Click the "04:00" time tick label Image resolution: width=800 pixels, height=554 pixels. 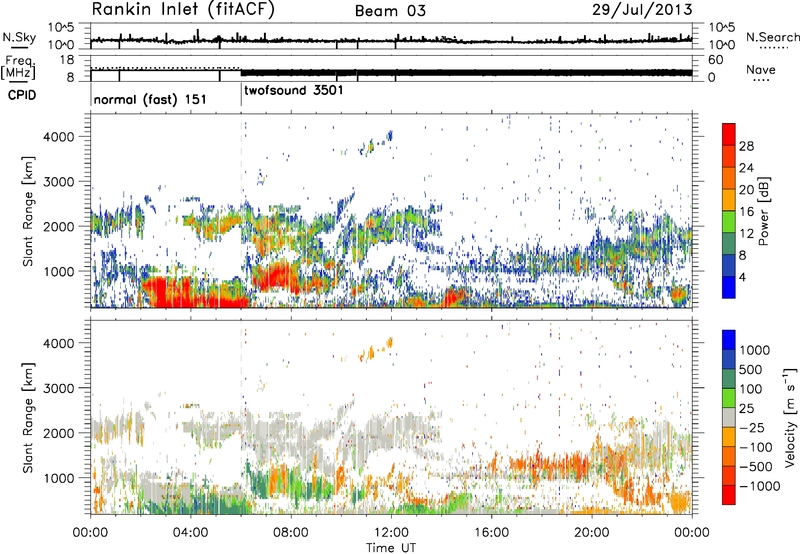[190, 533]
